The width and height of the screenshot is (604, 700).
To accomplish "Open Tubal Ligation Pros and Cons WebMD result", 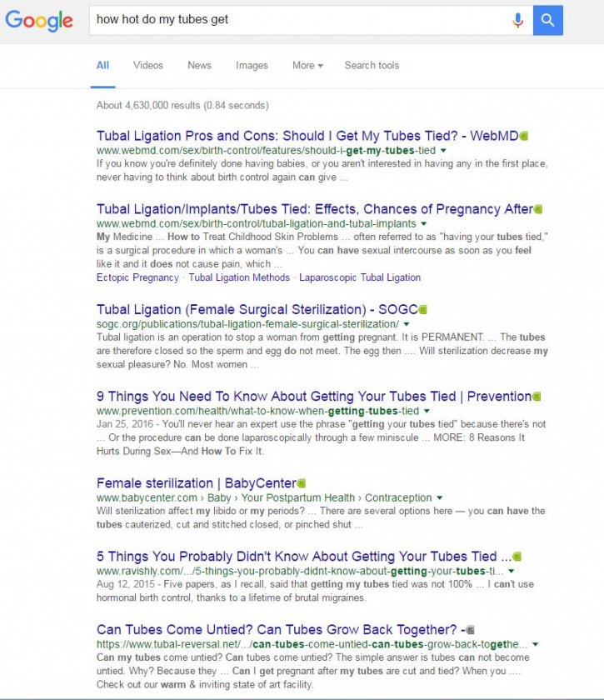I will click(307, 136).
